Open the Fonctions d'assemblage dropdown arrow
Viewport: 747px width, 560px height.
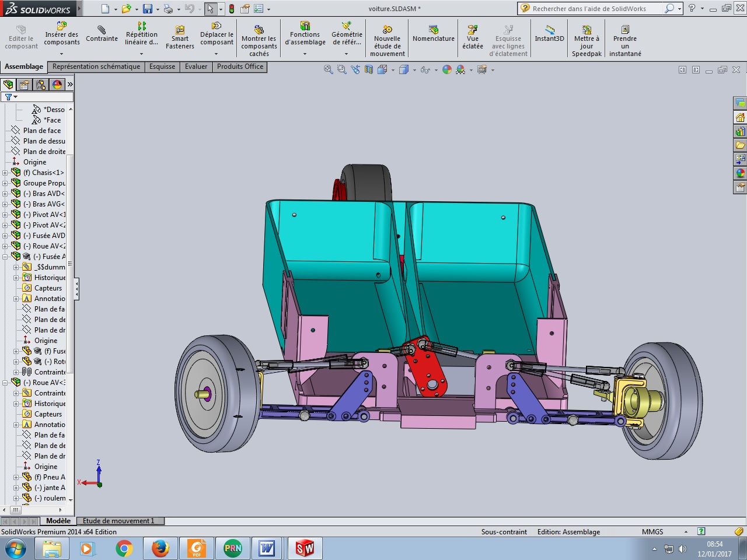tap(305, 54)
